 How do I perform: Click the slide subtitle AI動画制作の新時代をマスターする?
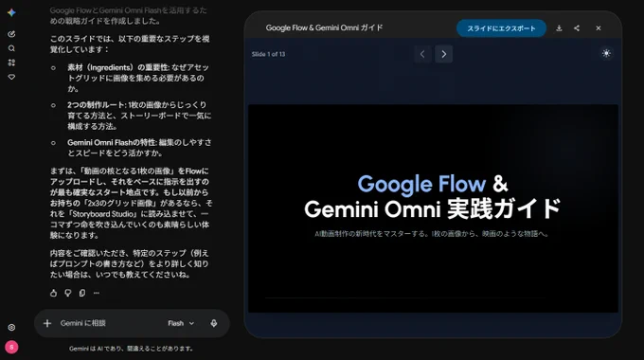[x=431, y=234]
